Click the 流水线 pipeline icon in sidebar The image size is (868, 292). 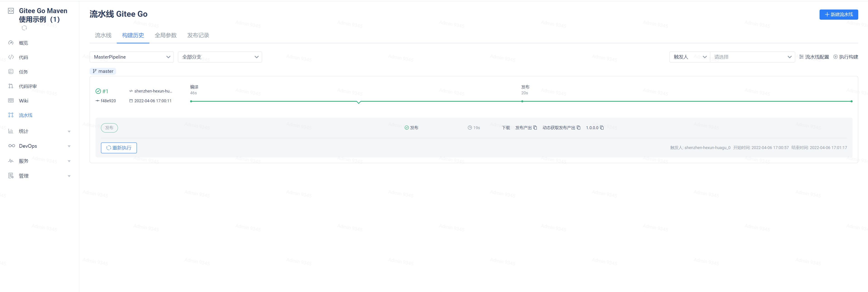click(x=11, y=115)
